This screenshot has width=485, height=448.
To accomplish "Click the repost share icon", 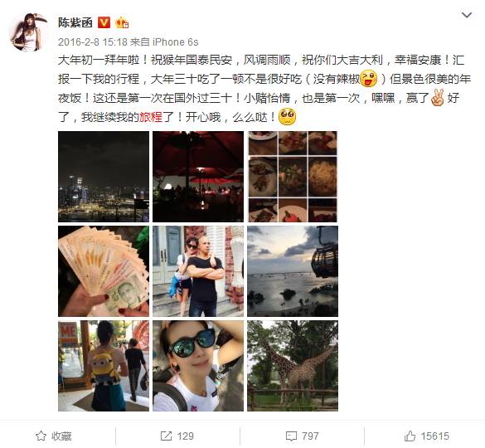I will point(166,436).
